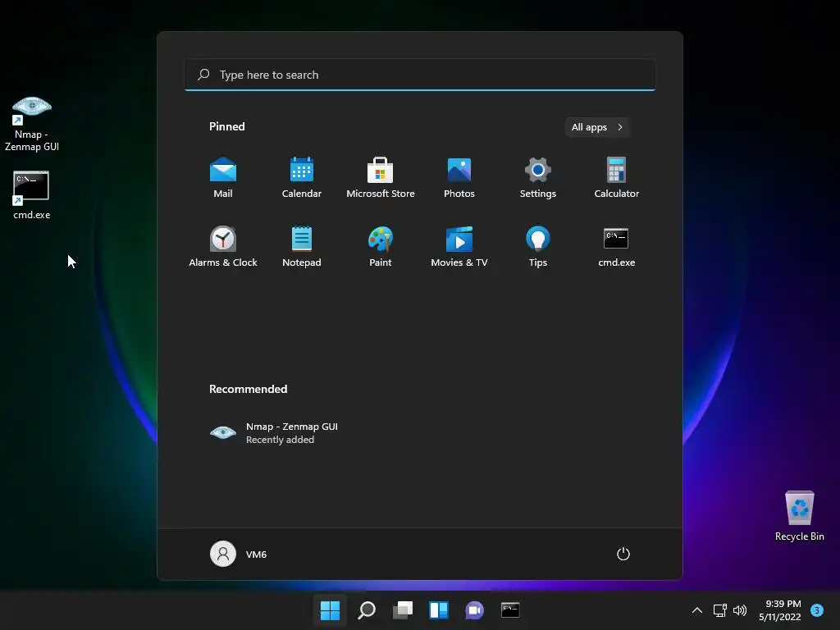Screen dimensions: 840x630
Task: Open Settings from the Start menu
Action: tap(538, 177)
